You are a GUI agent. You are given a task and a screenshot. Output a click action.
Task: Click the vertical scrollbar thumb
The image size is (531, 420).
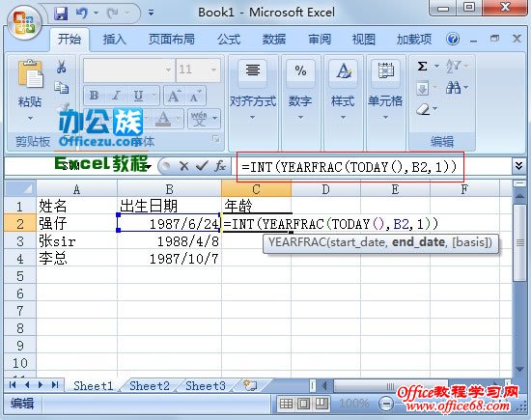[x=519, y=242]
